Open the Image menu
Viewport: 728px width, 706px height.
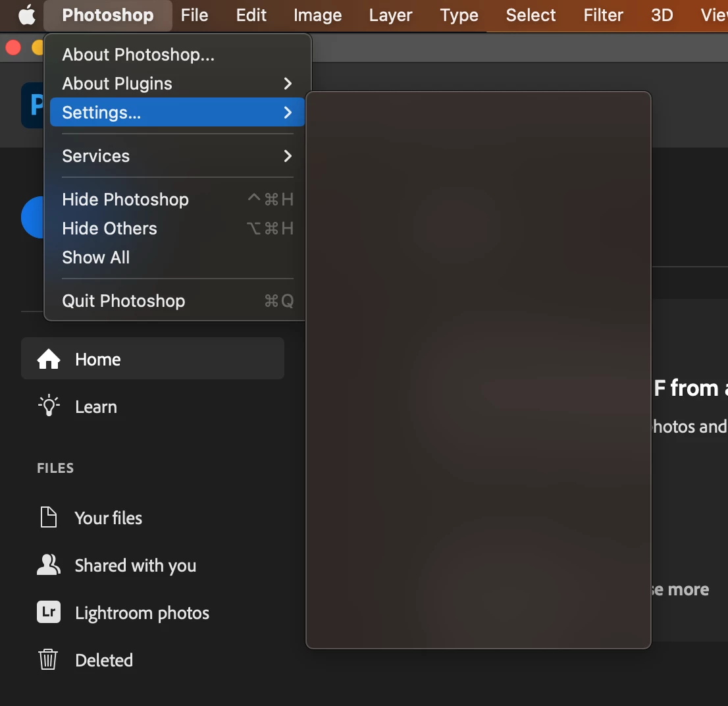coord(317,15)
